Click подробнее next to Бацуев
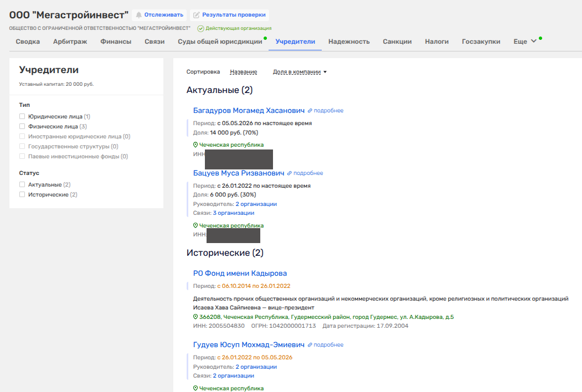Viewport: 582px width, 392px height. tap(308, 173)
